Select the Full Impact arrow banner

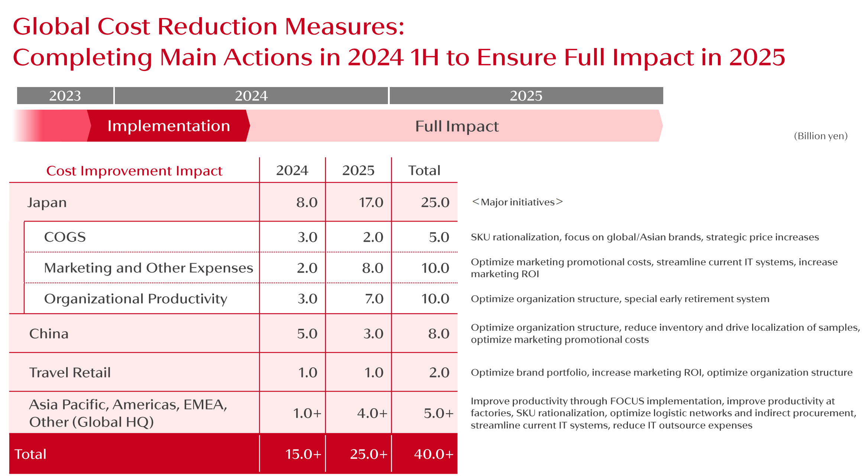tap(457, 126)
